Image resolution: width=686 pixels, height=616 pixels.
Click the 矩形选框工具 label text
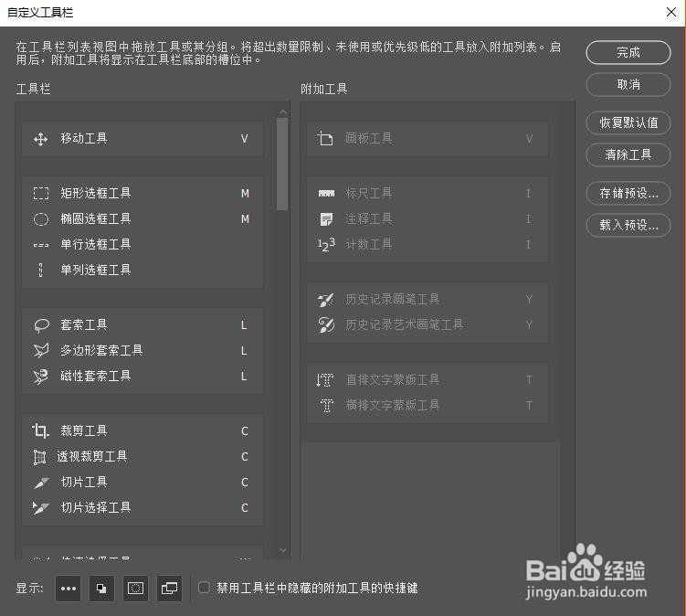[x=96, y=193]
